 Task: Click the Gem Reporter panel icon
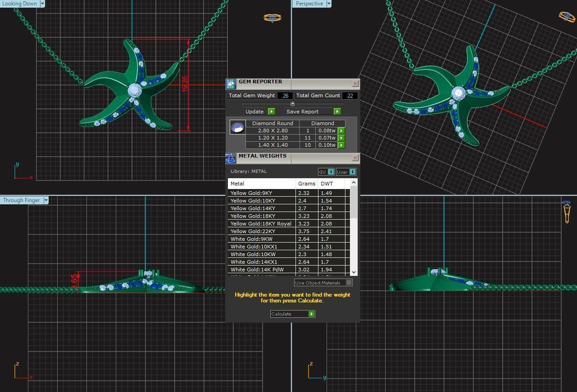click(231, 84)
